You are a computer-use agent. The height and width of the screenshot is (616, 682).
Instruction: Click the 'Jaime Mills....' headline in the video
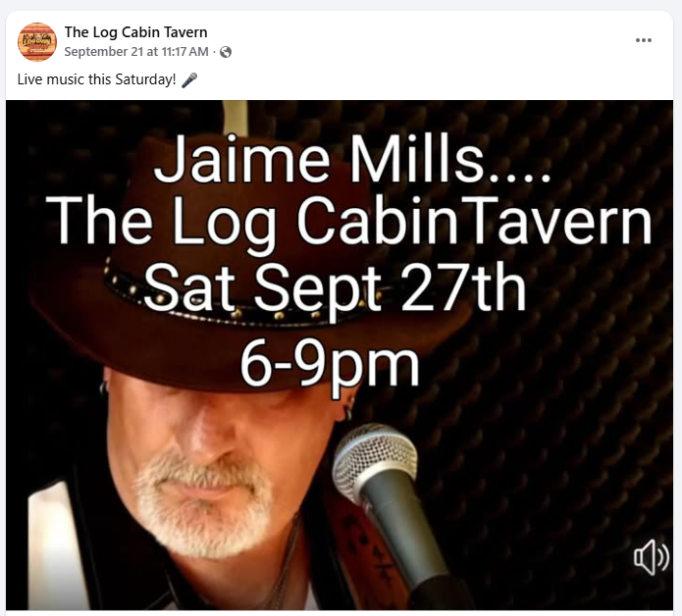(x=352, y=159)
